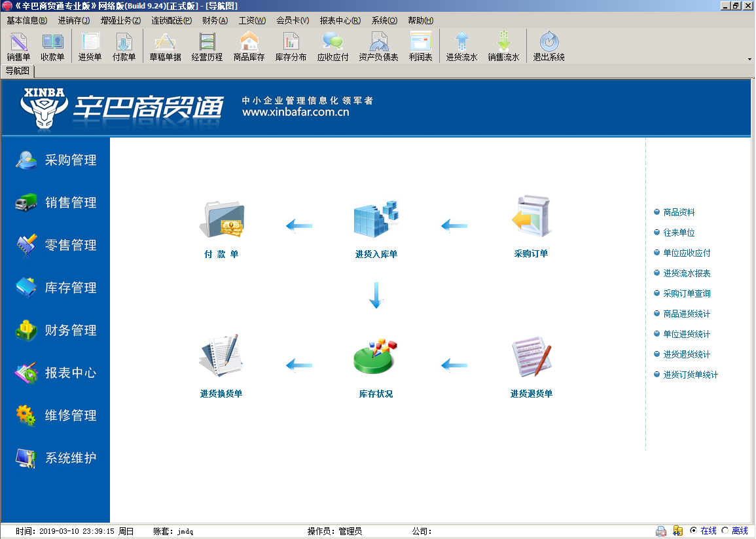Screen dimensions: 756x539
Task: Open the 商品资料 link
Action: tap(679, 212)
